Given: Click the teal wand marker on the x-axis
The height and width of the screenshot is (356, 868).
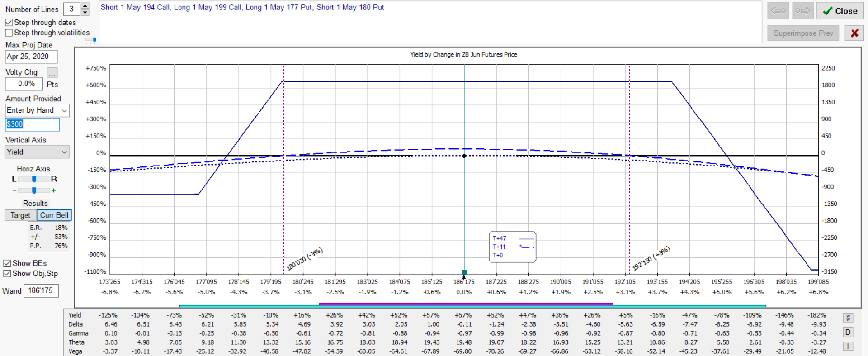Looking at the screenshot, I should click(464, 272).
